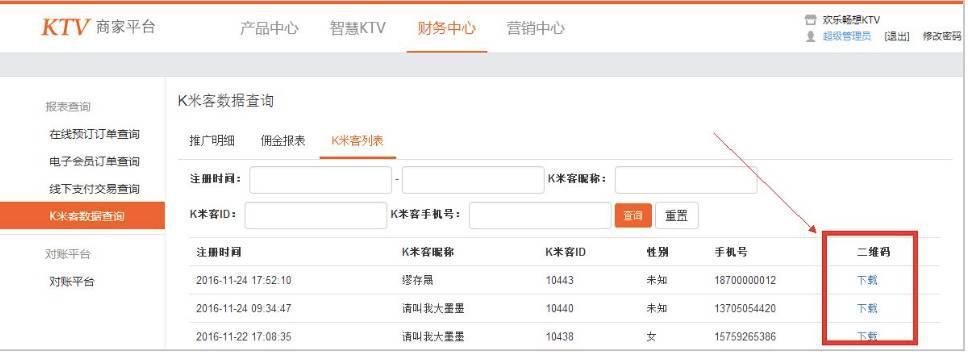Click the KTV 商家平台 logo
This screenshot has height=360, width=968.
[98, 27]
